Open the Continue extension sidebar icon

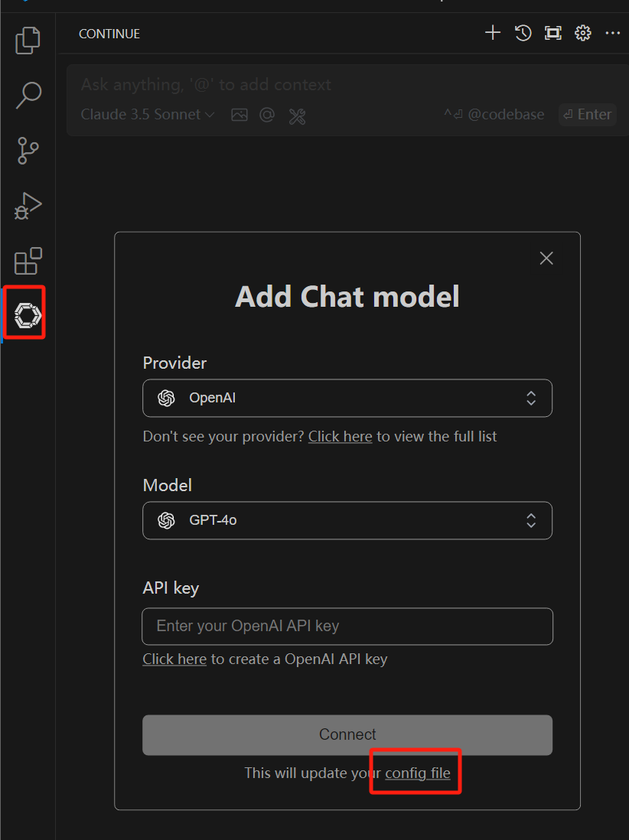tap(27, 313)
